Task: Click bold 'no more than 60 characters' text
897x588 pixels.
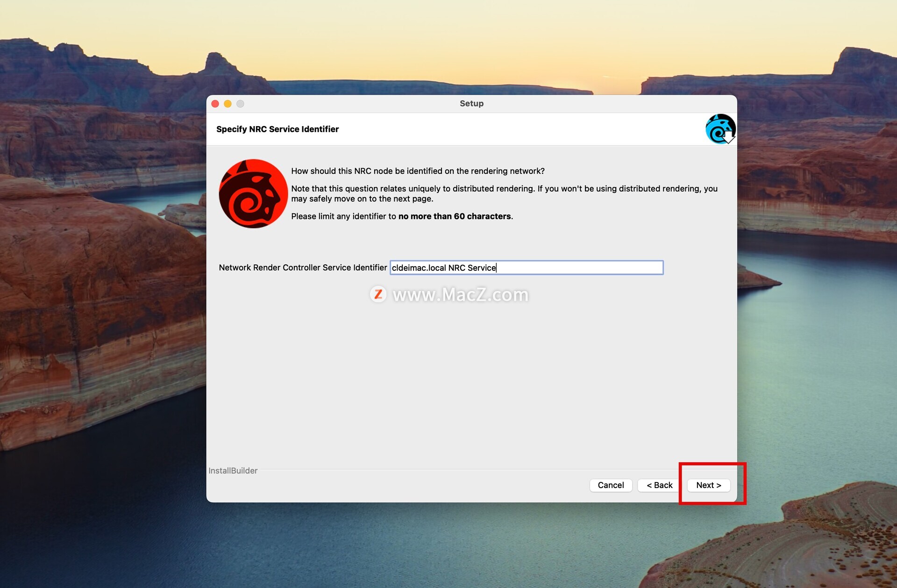Action: click(x=455, y=216)
